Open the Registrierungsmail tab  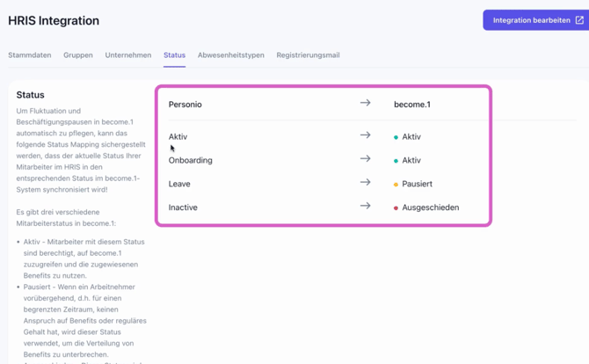pos(308,55)
